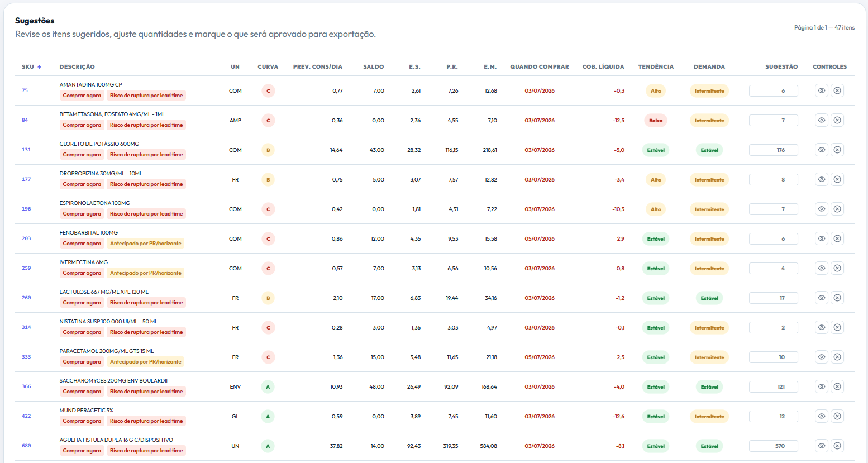The image size is (868, 463).
Task: Click X icon for AGULHA FISTULA DUPLA row
Action: [x=837, y=446]
